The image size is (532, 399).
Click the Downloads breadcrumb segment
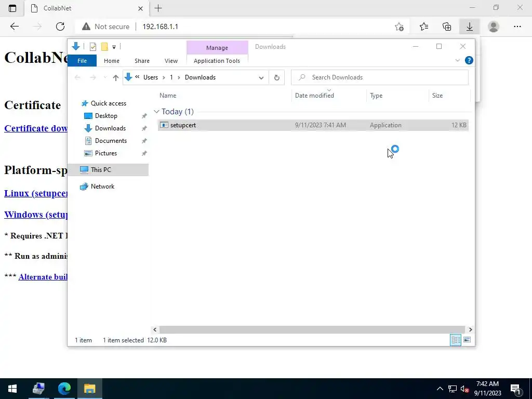pyautogui.click(x=200, y=77)
